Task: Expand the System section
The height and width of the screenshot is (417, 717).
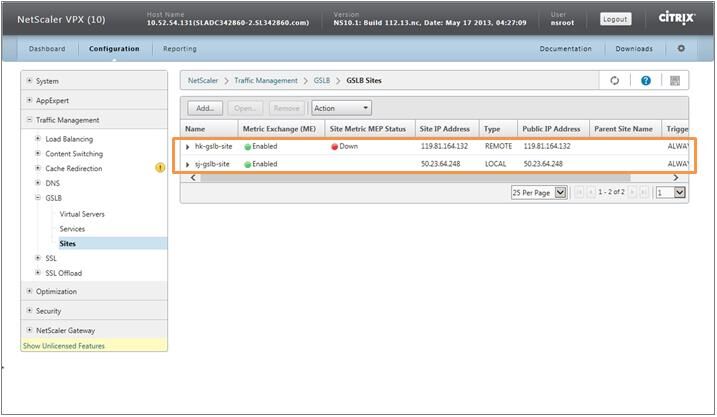Action: pyautogui.click(x=29, y=81)
